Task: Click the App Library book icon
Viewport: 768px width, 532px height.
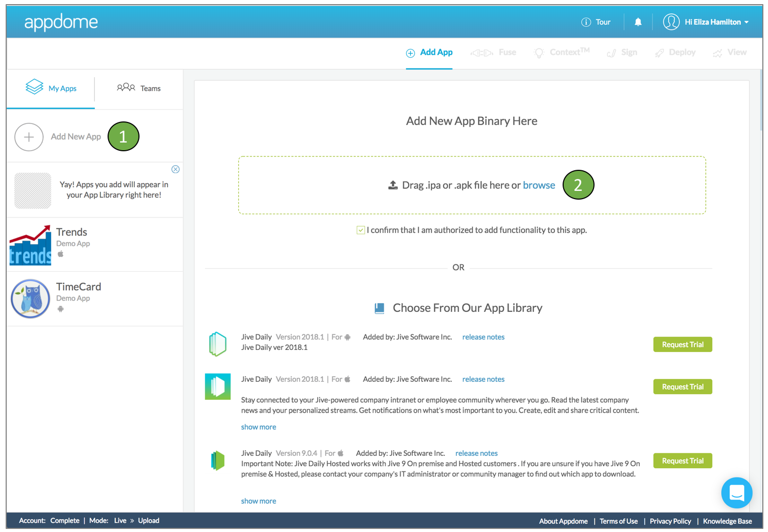Action: [x=379, y=308]
